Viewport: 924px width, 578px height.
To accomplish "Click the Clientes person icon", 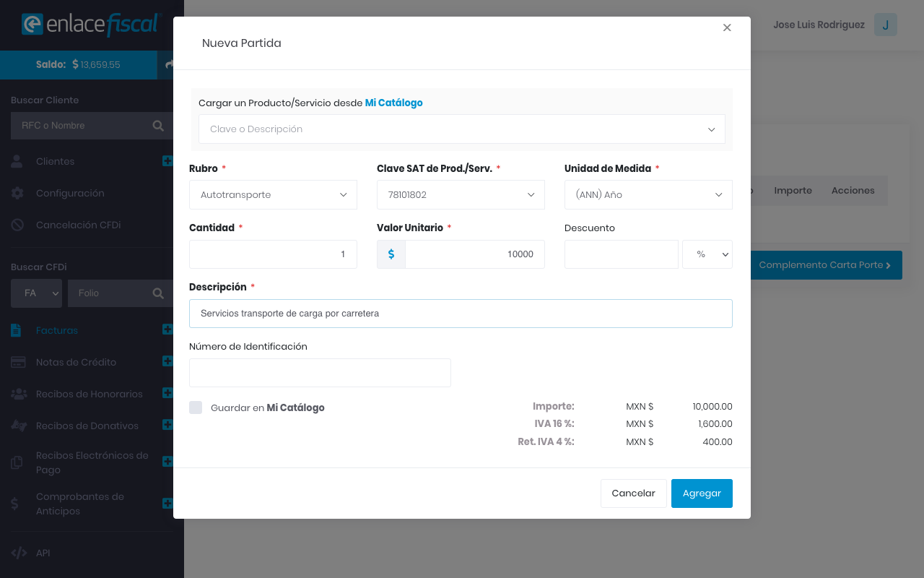I will point(17,162).
